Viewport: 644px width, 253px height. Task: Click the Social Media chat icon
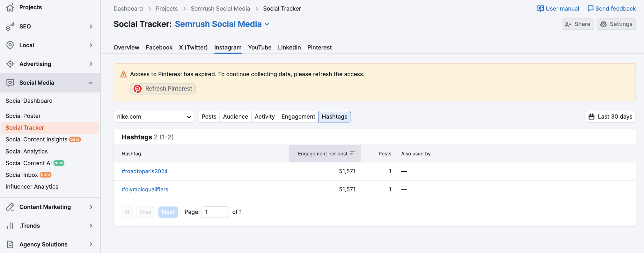pos(10,83)
